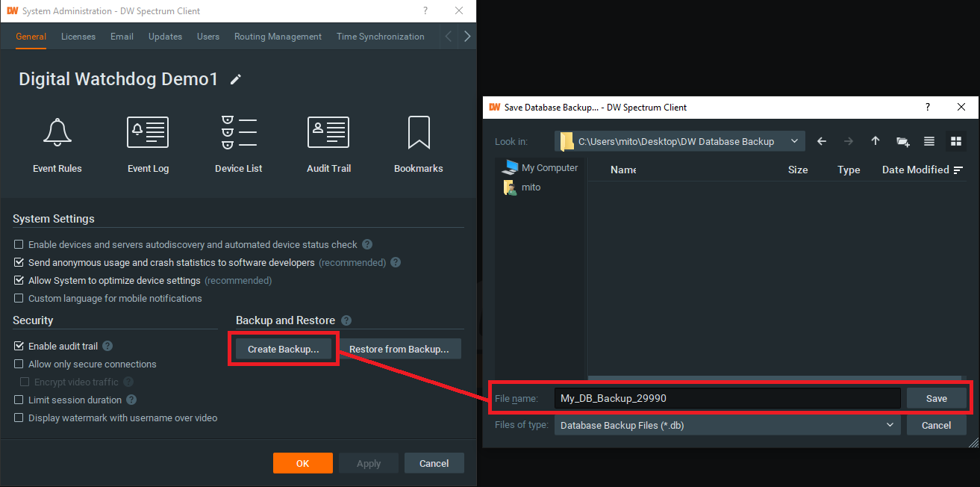Select the mito user folder in sidebar

click(x=522, y=187)
